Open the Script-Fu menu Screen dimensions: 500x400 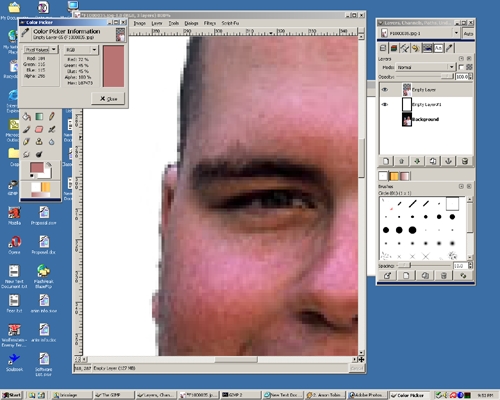tap(230, 23)
